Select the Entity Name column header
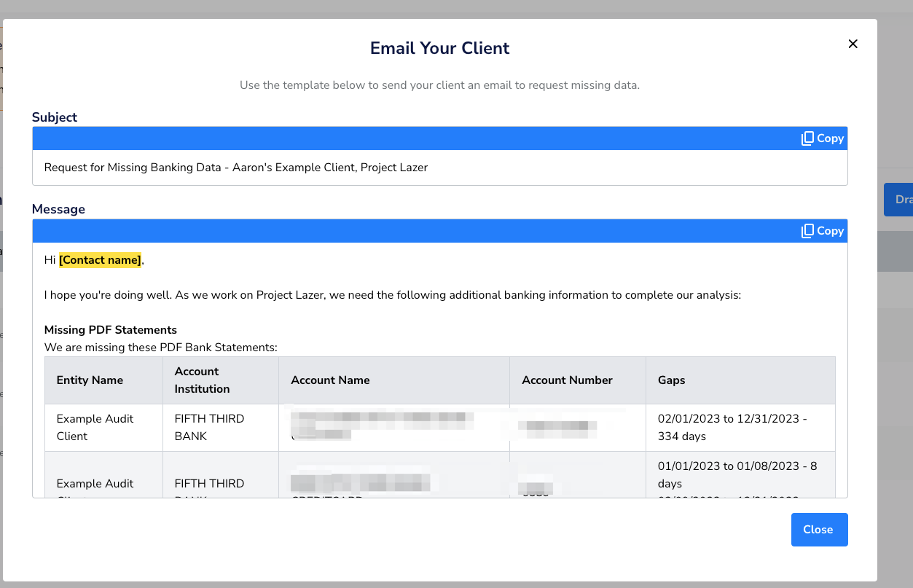The image size is (913, 588). pos(104,380)
